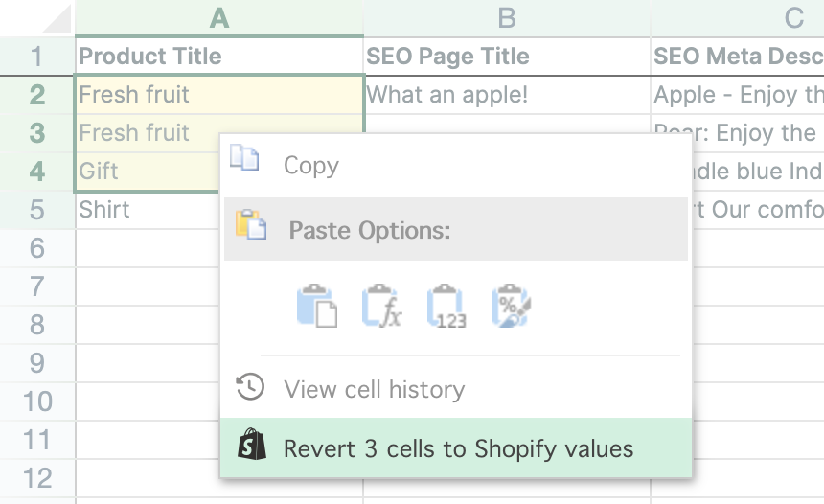Select row 11 header

[x=36, y=440]
